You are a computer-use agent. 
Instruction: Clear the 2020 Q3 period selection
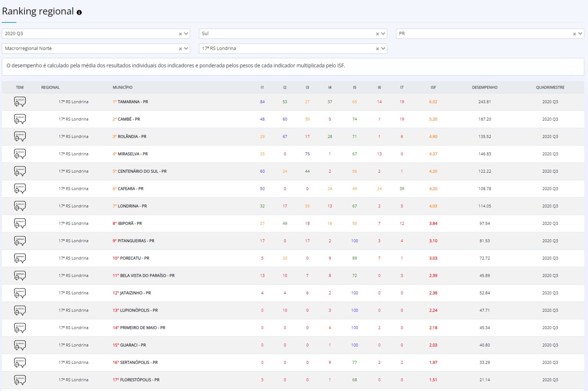click(180, 34)
